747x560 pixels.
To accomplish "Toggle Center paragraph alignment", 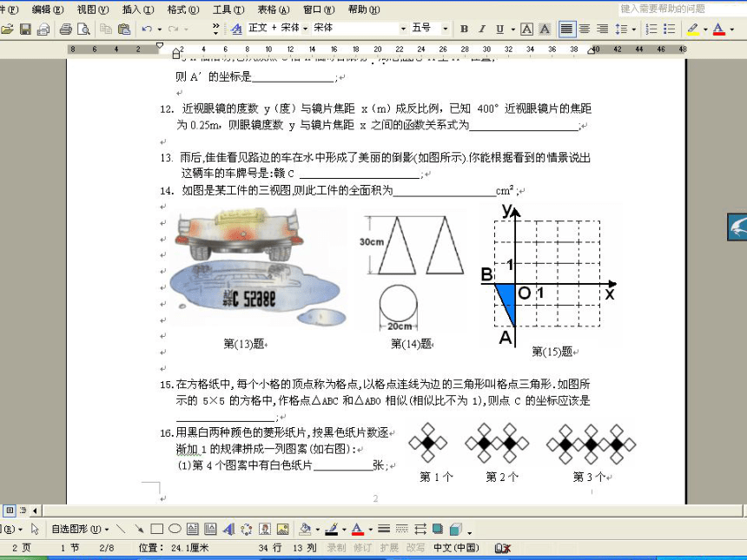I will [x=585, y=30].
